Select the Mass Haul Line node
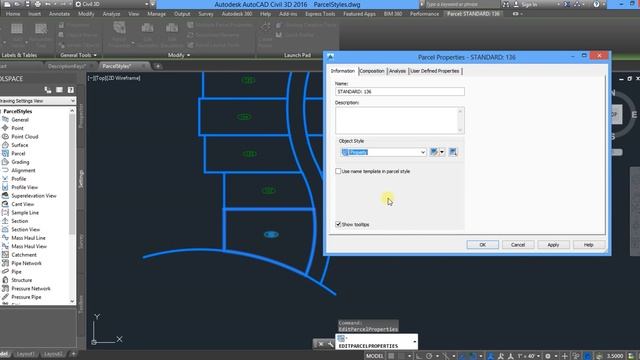The width and height of the screenshot is (640, 360). point(28,238)
